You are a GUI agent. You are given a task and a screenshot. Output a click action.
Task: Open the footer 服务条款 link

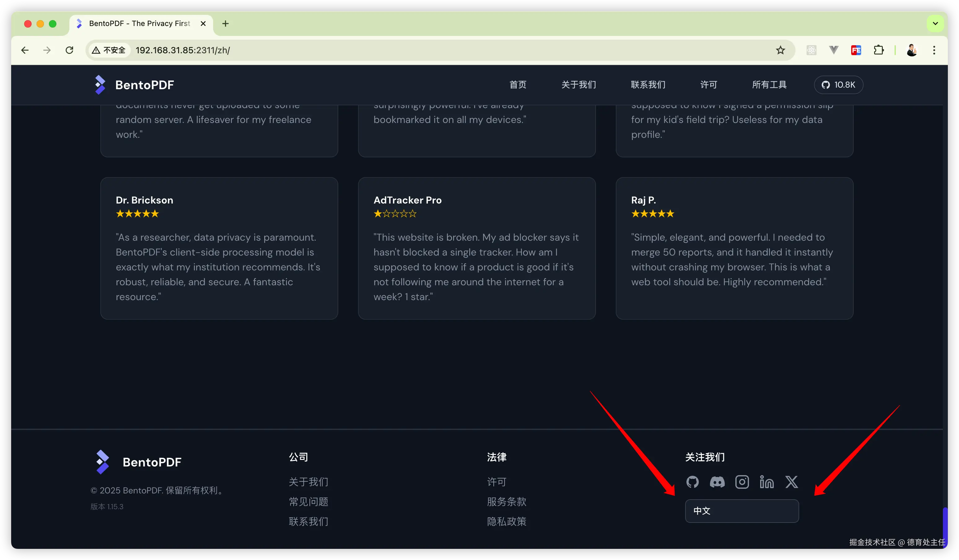click(506, 502)
